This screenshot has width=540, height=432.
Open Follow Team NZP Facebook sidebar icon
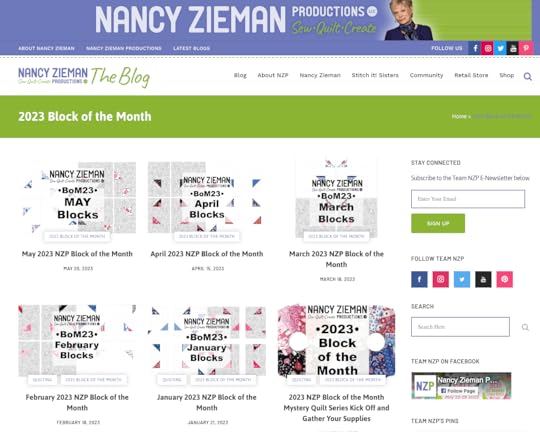click(x=419, y=279)
